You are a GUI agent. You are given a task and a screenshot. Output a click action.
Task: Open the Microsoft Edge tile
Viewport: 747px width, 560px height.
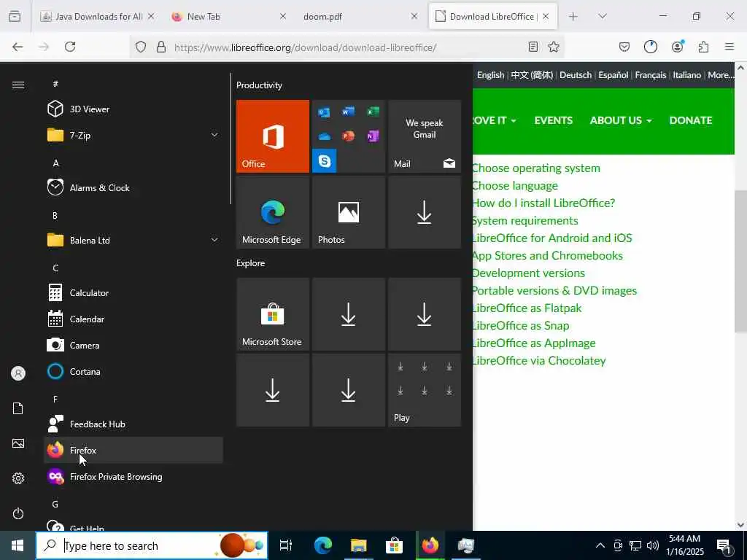(x=273, y=212)
